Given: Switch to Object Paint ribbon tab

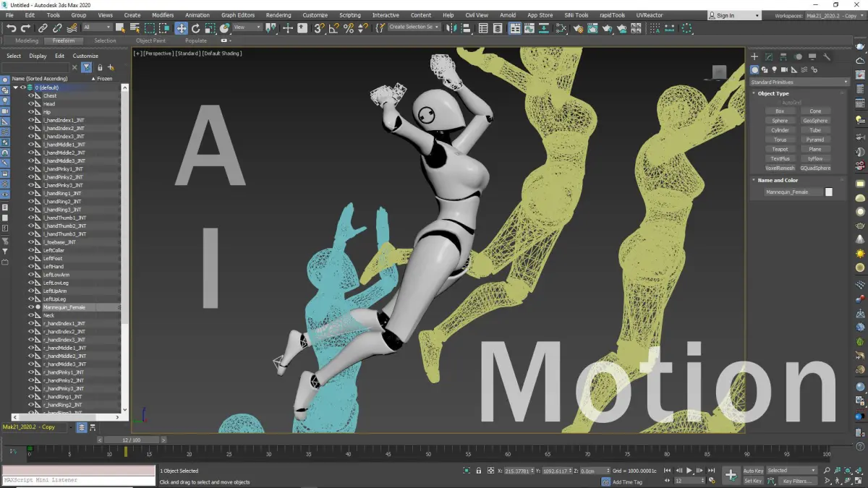Looking at the screenshot, I should click(x=150, y=40).
